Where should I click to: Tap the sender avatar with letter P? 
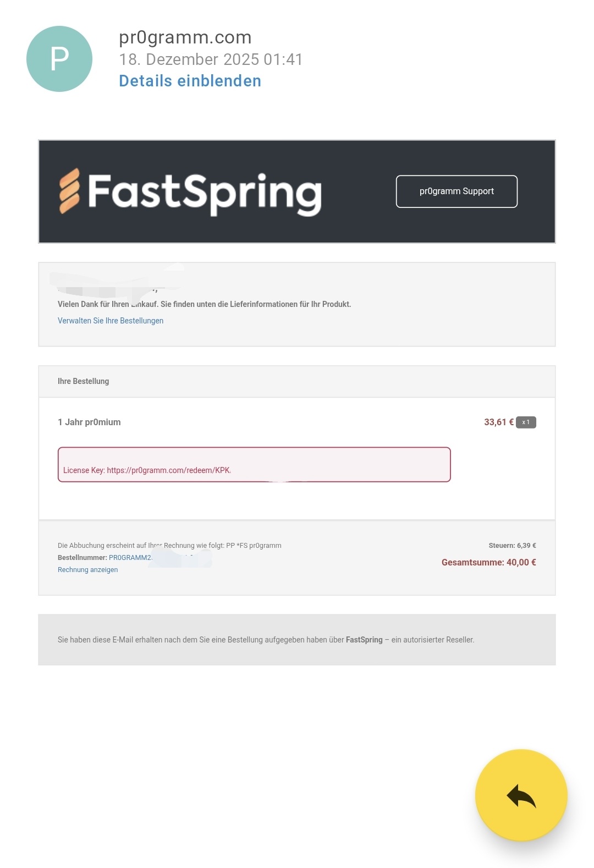tap(59, 59)
